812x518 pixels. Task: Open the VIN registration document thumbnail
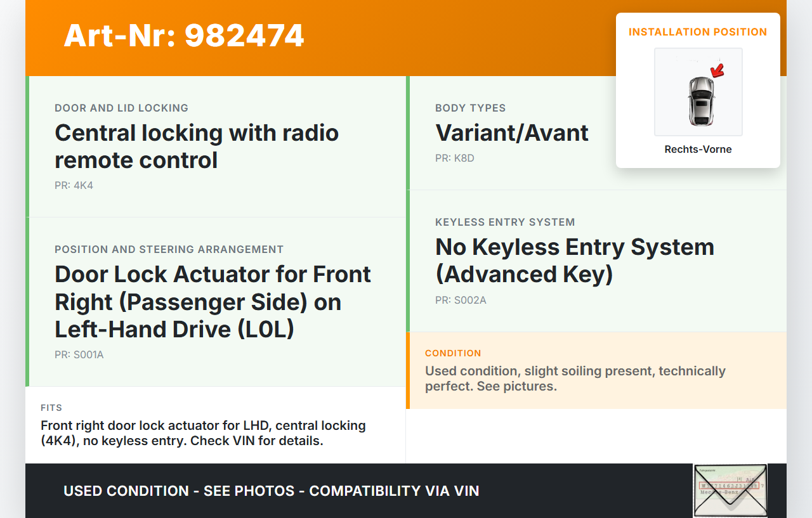[x=730, y=491]
